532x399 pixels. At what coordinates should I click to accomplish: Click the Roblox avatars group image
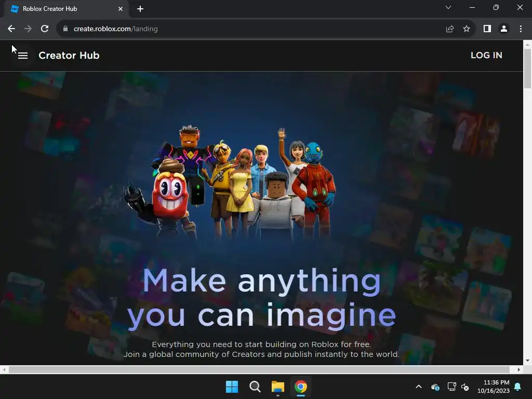click(229, 182)
